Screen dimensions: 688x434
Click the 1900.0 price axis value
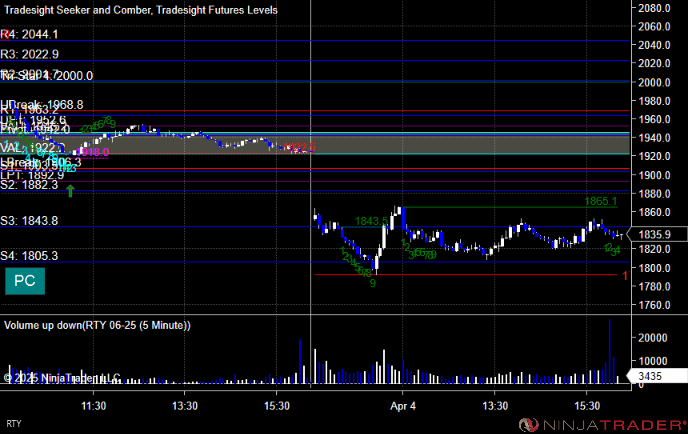tap(654, 175)
